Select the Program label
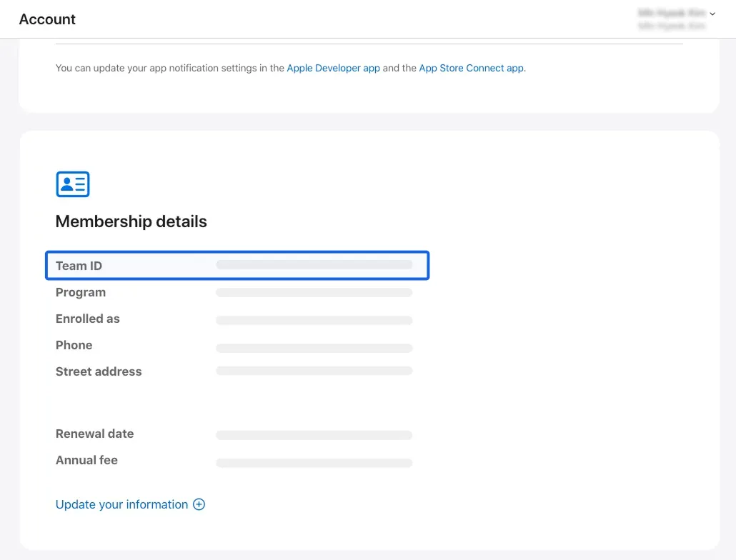736x560 pixels. [x=80, y=292]
